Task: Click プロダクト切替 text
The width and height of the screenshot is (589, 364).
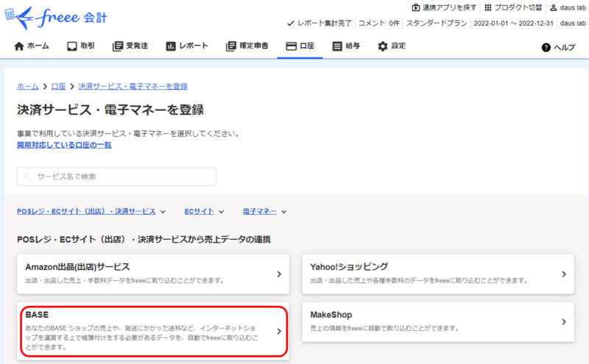Action: 518,7
